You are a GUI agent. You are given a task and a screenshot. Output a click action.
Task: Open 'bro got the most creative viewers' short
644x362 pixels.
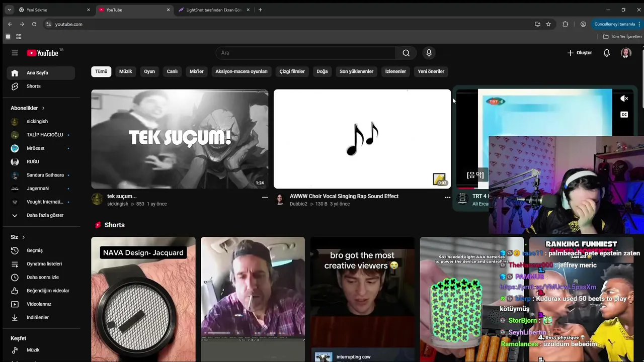(362, 299)
